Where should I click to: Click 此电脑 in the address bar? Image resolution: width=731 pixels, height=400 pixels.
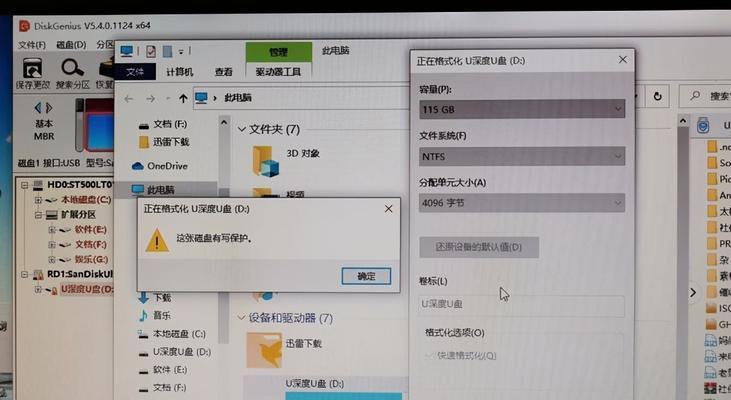point(238,98)
